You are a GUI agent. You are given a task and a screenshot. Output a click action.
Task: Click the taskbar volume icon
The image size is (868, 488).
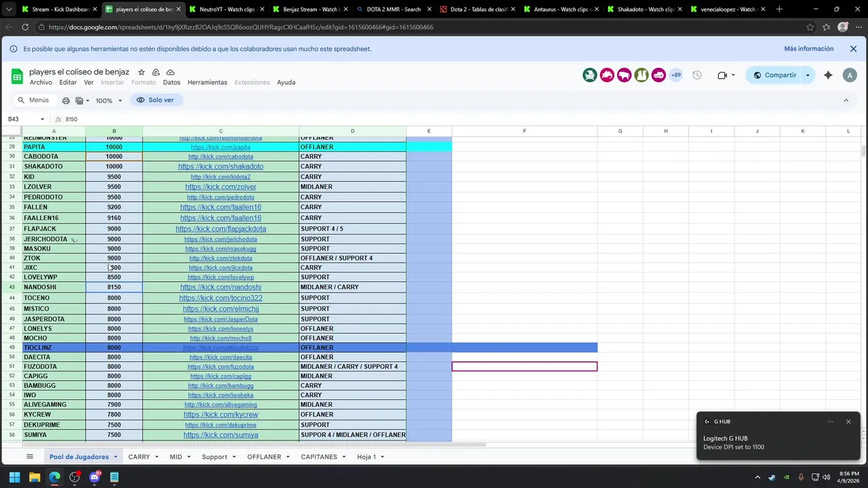click(826, 477)
